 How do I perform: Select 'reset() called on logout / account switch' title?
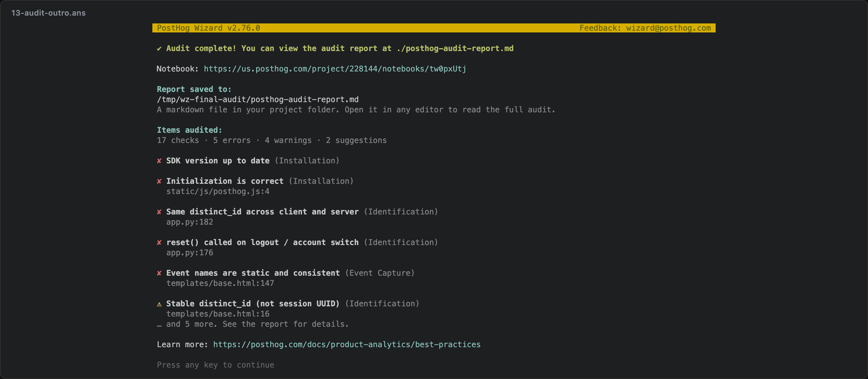pyautogui.click(x=262, y=243)
